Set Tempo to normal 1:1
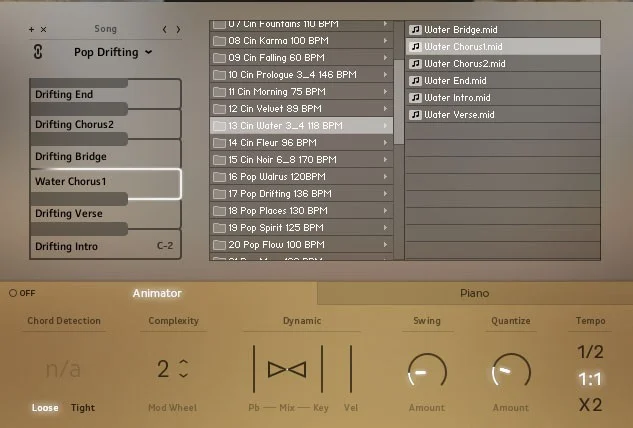 [x=590, y=379]
